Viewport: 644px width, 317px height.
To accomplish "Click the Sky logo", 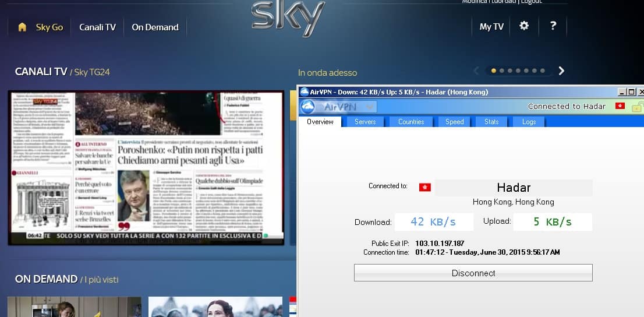I will (x=288, y=19).
